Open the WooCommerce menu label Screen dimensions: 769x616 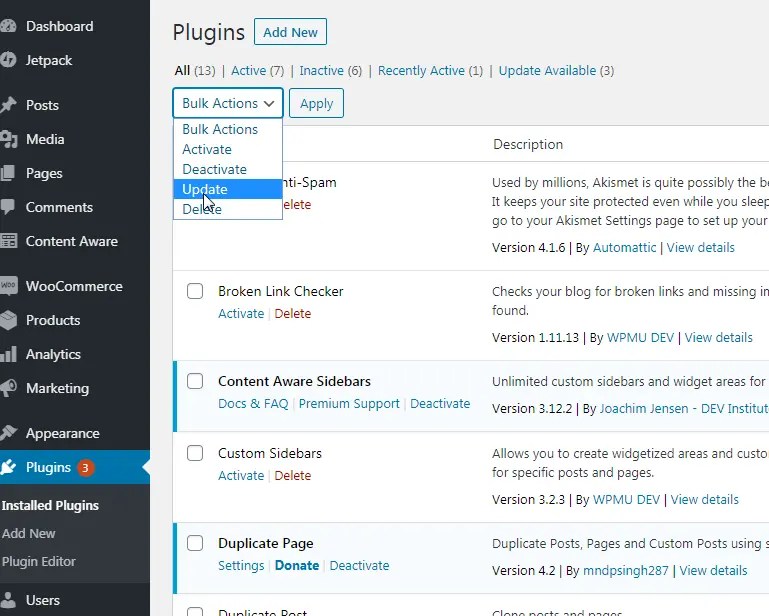74,286
